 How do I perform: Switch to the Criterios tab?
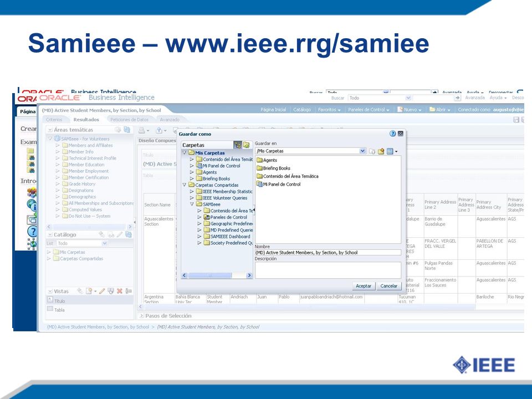point(54,120)
